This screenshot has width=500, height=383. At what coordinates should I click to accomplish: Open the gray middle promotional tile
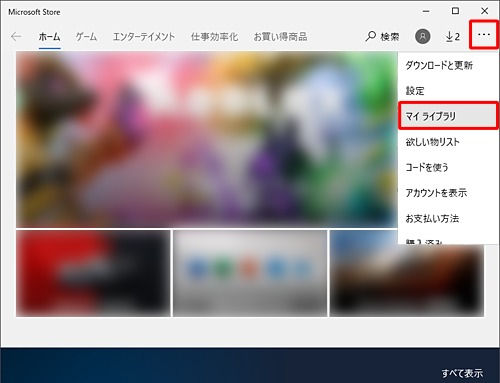pyautogui.click(x=250, y=273)
